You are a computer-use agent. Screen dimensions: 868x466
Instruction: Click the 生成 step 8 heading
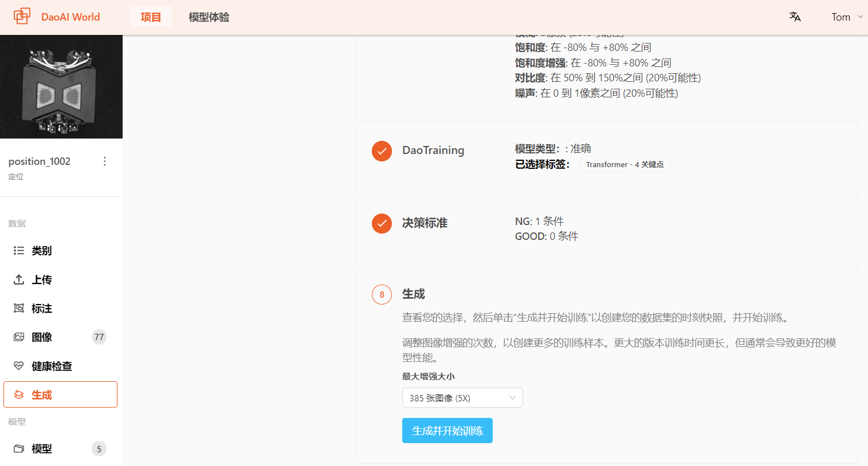414,294
